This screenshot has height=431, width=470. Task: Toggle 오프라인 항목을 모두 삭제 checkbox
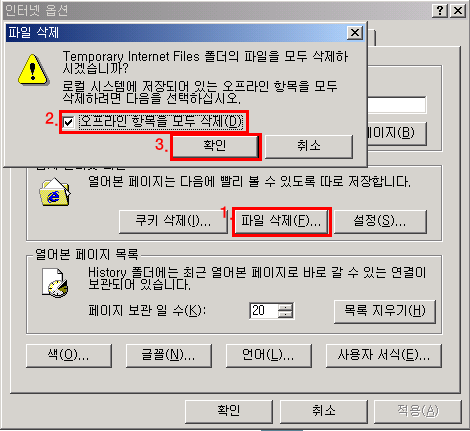[x=69, y=122]
